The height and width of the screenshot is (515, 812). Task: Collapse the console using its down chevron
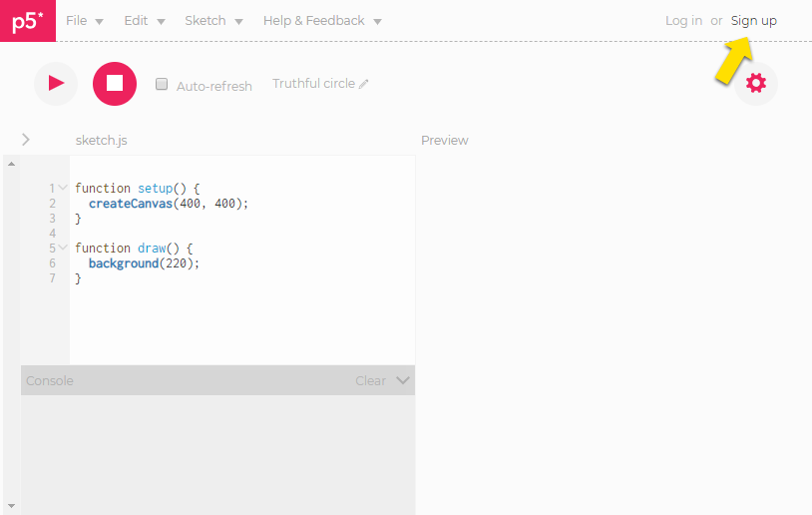(x=403, y=380)
